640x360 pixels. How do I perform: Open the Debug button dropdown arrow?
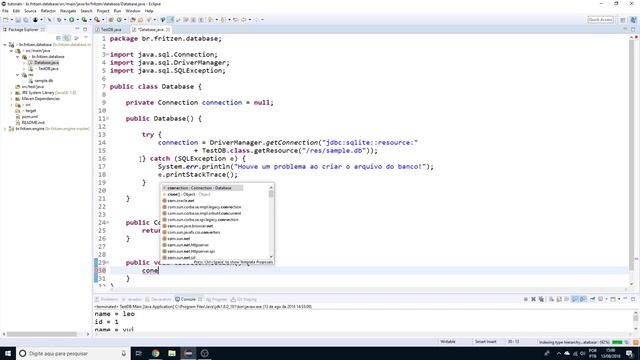[64, 20]
